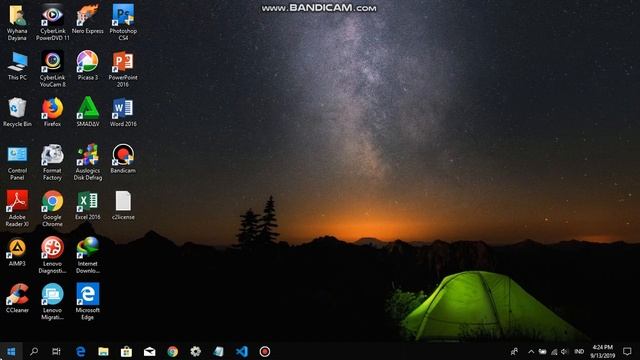The height and width of the screenshot is (360, 640).
Task: Select the Internet Download Manager shortcut
Action: coord(88,255)
